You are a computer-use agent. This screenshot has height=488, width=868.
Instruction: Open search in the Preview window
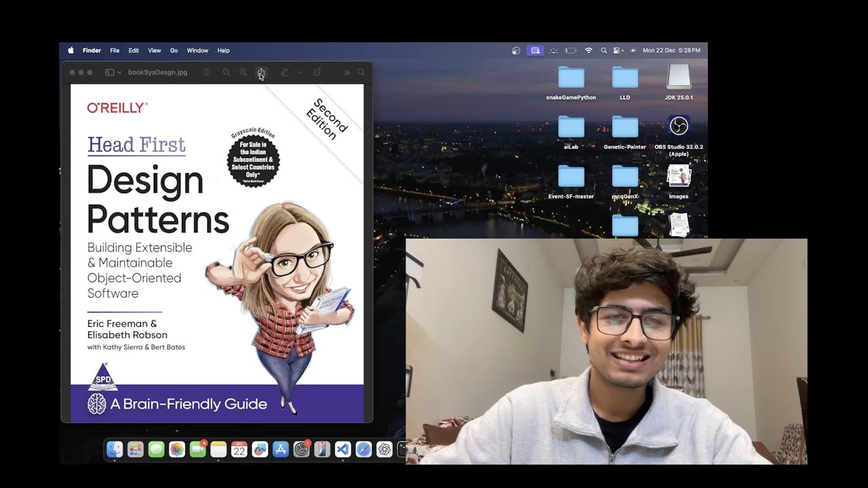pos(361,72)
